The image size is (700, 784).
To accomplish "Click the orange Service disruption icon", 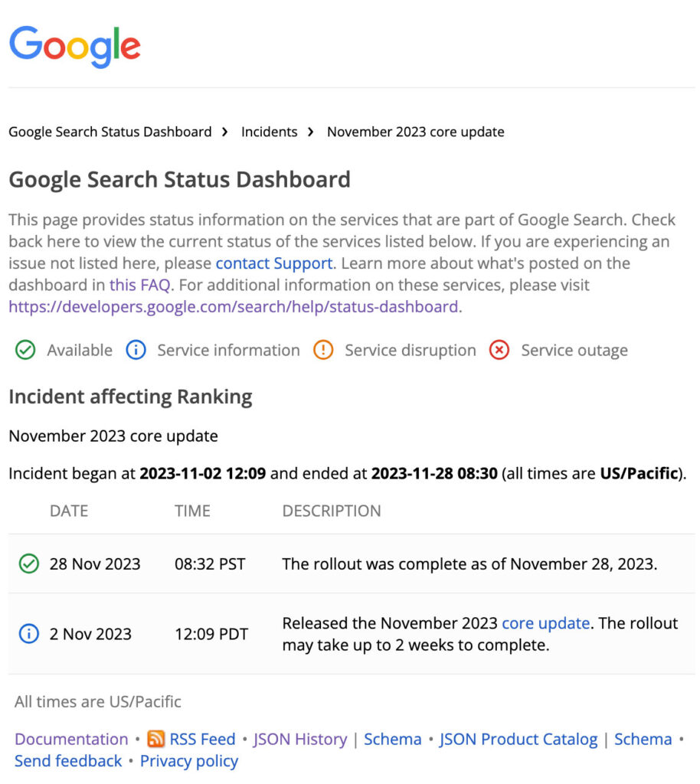I will pyautogui.click(x=323, y=350).
